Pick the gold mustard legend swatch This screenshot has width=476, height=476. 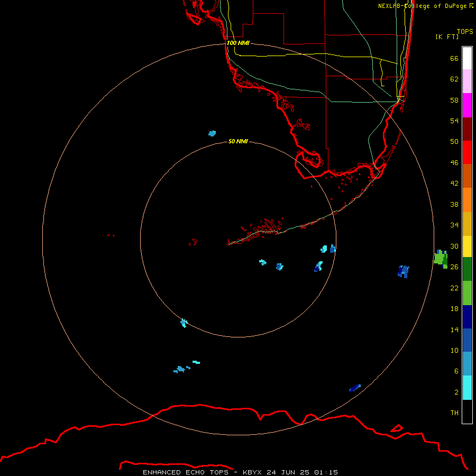(x=467, y=224)
